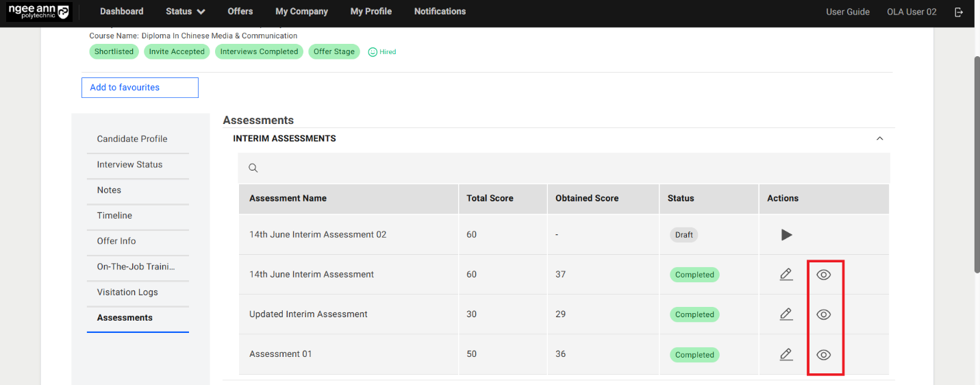Start the 14th June Interim Assessment 02
980x385 pixels.
click(x=786, y=235)
